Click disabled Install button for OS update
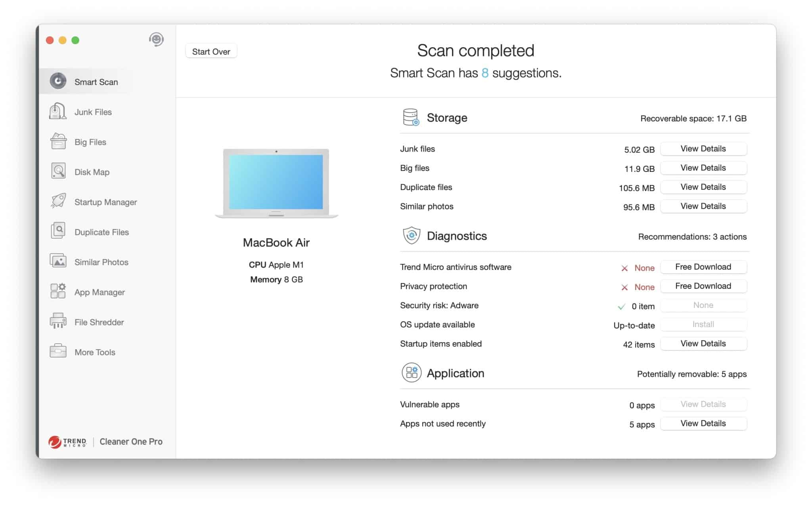Image resolution: width=812 pixels, height=506 pixels. [703, 324]
